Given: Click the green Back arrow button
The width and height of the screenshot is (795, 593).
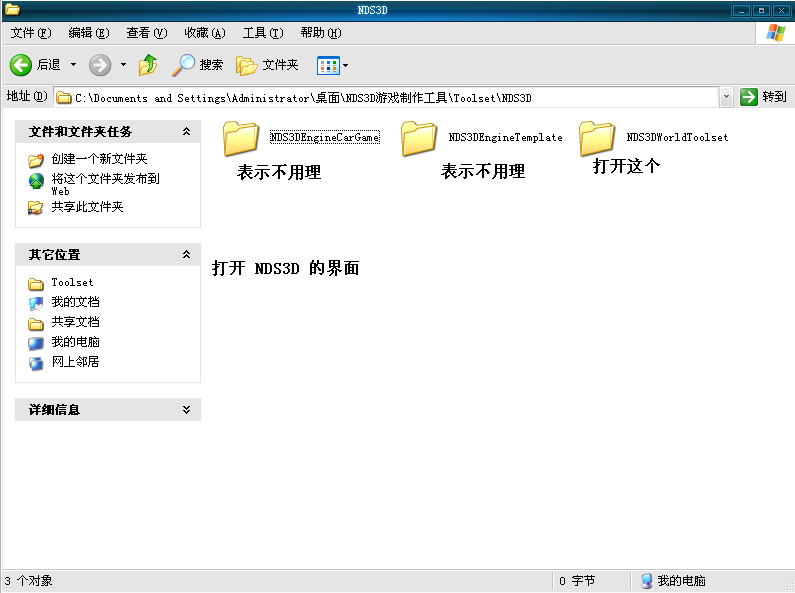Looking at the screenshot, I should pos(21,65).
